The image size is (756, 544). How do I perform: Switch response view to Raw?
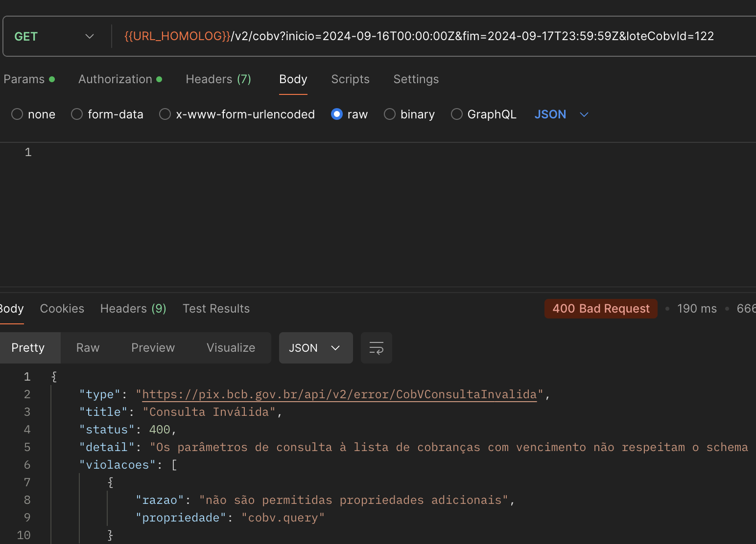pyautogui.click(x=88, y=348)
